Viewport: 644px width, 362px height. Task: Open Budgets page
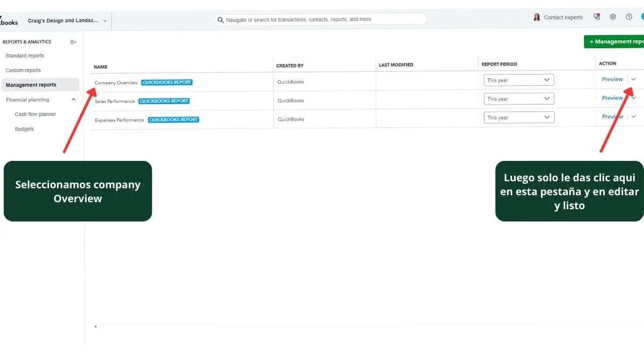(x=24, y=129)
